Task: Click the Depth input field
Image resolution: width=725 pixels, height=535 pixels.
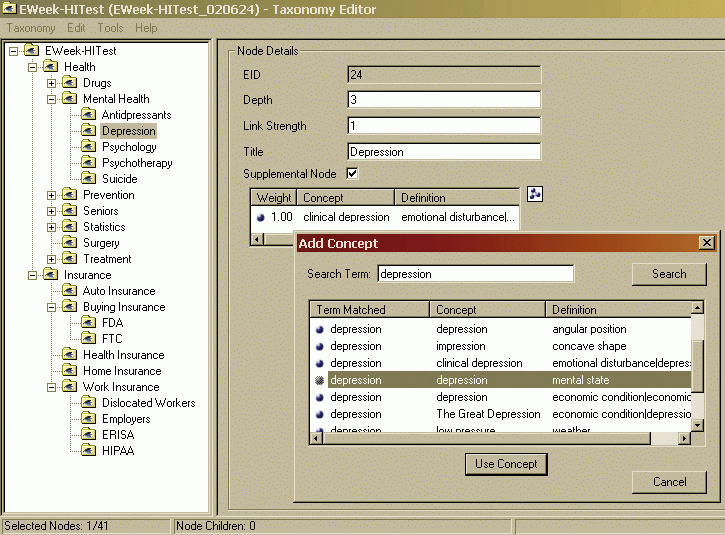Action: (x=444, y=100)
